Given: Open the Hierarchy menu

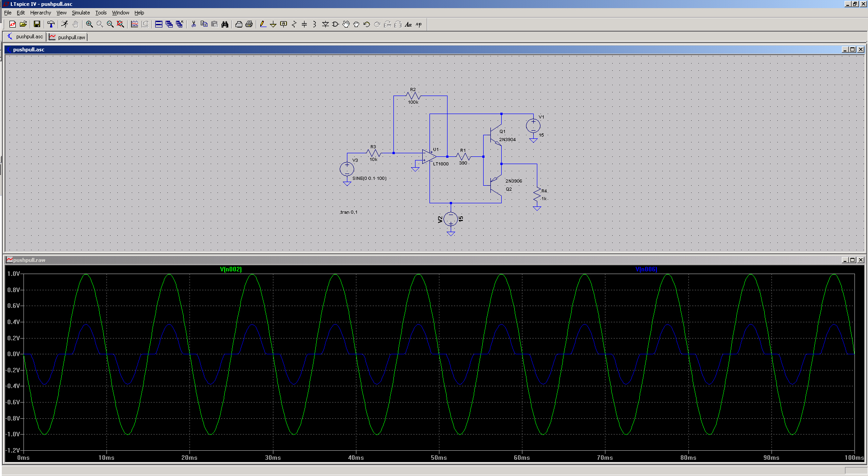Looking at the screenshot, I should (41, 13).
